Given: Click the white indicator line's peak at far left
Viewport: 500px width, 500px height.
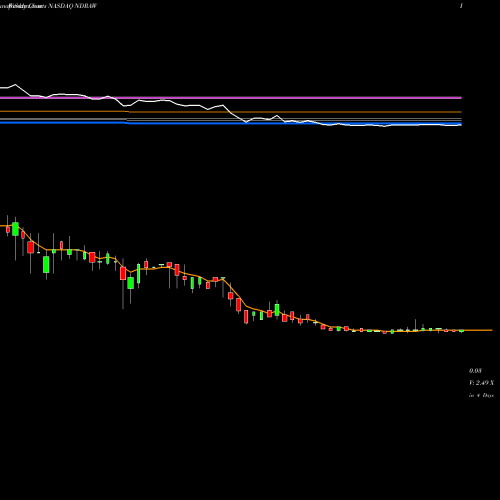Looking at the screenshot, I should [x=15, y=85].
